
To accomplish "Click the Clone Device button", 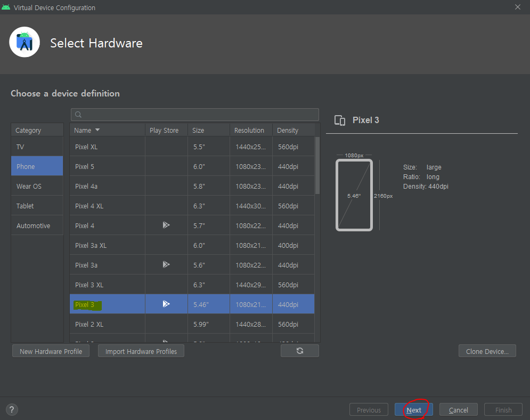I will 487,351.
